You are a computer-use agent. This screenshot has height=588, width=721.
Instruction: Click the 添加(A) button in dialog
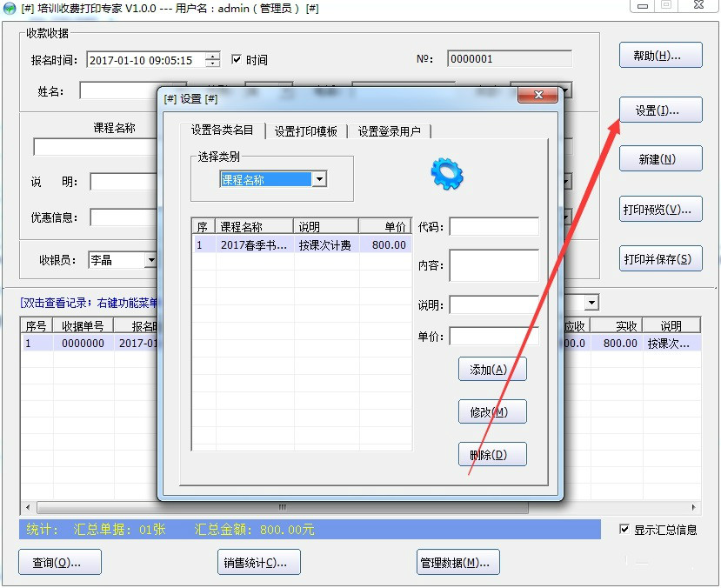pyautogui.click(x=492, y=369)
